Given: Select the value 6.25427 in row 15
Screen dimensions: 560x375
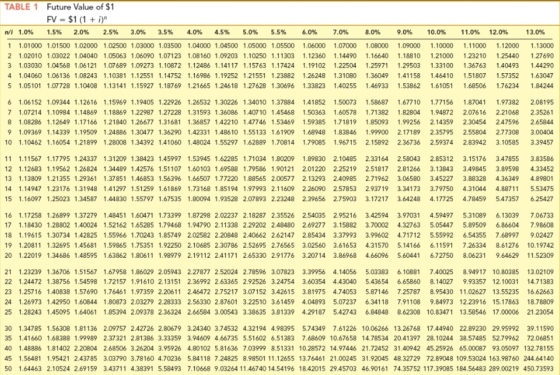Looking at the screenshot, I should (x=542, y=199).
